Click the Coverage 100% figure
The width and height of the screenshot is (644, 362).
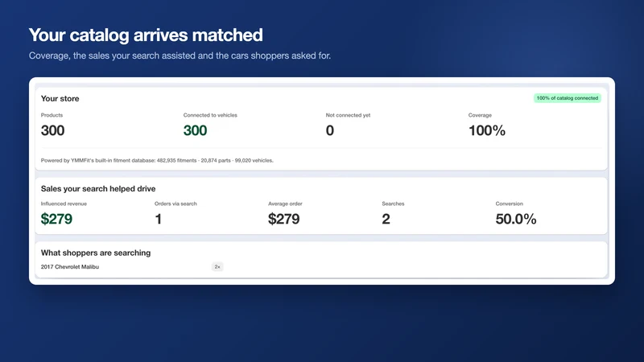click(x=487, y=130)
